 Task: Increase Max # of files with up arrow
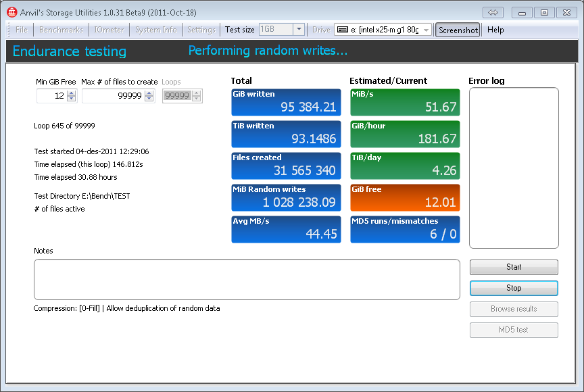pyautogui.click(x=149, y=93)
